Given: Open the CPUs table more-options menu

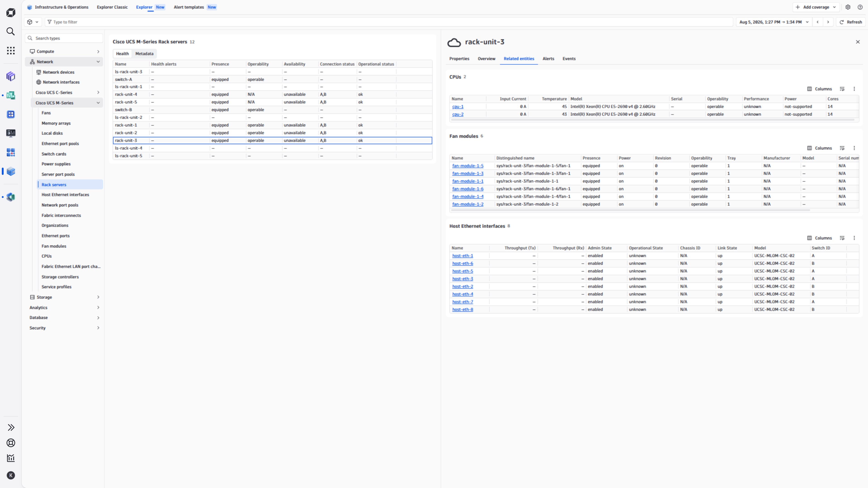Looking at the screenshot, I should coord(854,89).
